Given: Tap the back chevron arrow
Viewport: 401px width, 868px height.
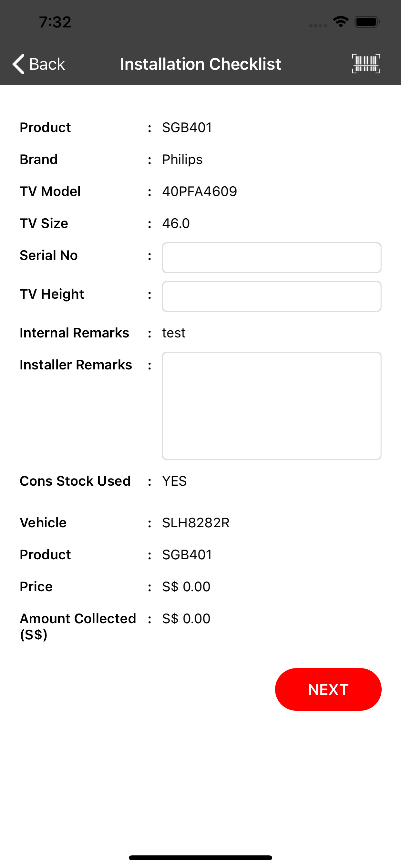Looking at the screenshot, I should pyautogui.click(x=18, y=64).
